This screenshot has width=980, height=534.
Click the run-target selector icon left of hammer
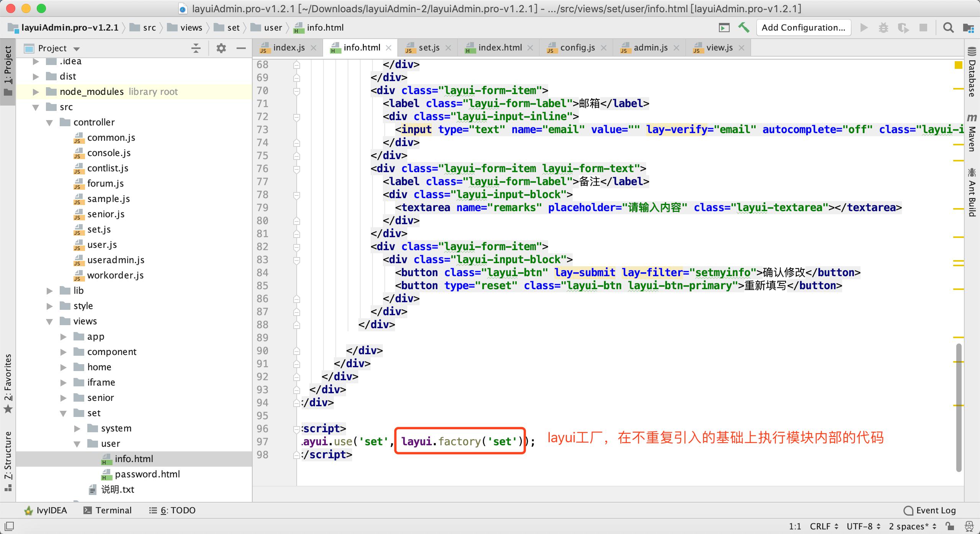pos(724,28)
